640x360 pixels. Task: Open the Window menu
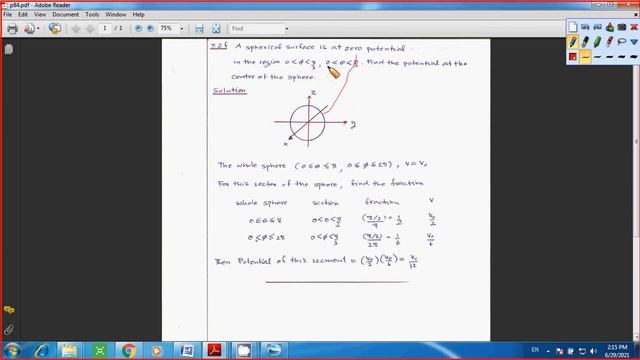(116, 14)
